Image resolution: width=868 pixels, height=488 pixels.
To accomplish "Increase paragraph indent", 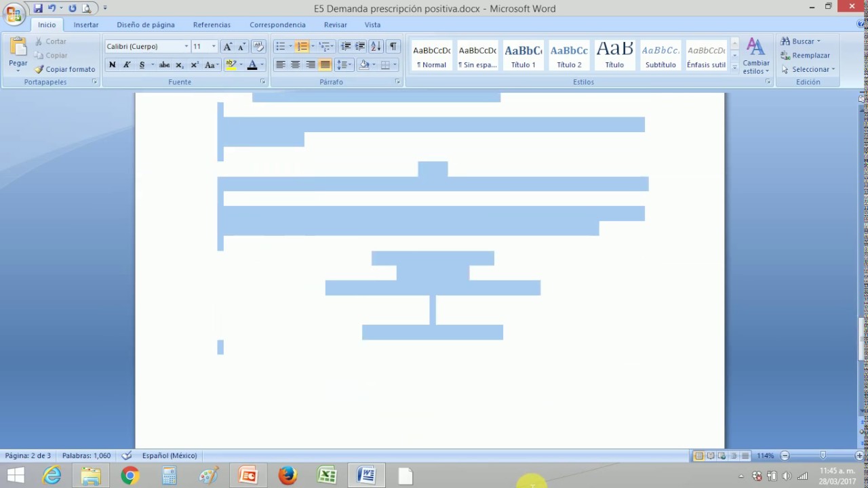I will 360,46.
